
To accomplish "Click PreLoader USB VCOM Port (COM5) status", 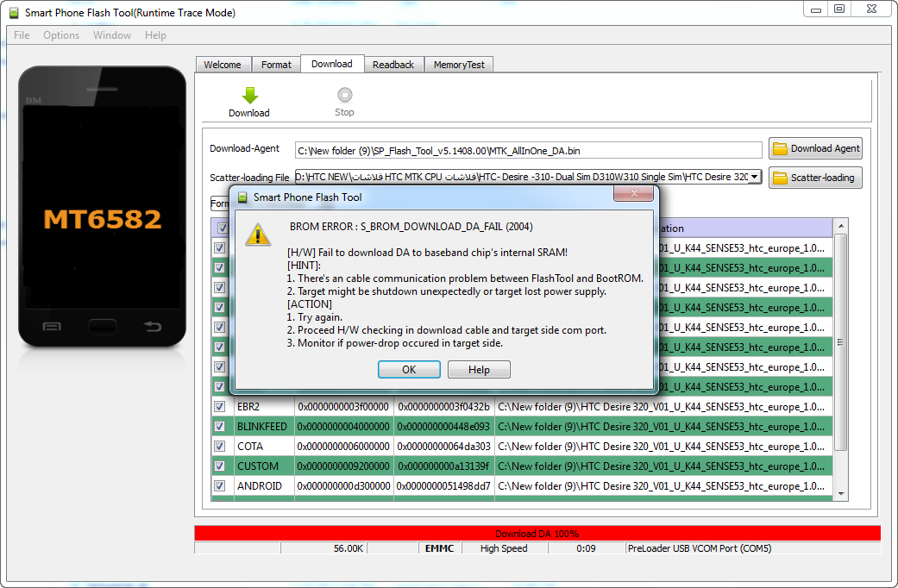I will tap(700, 548).
